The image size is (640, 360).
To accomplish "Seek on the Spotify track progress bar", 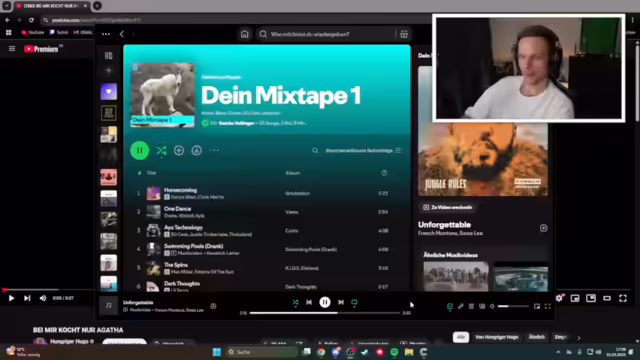I will click(x=325, y=313).
